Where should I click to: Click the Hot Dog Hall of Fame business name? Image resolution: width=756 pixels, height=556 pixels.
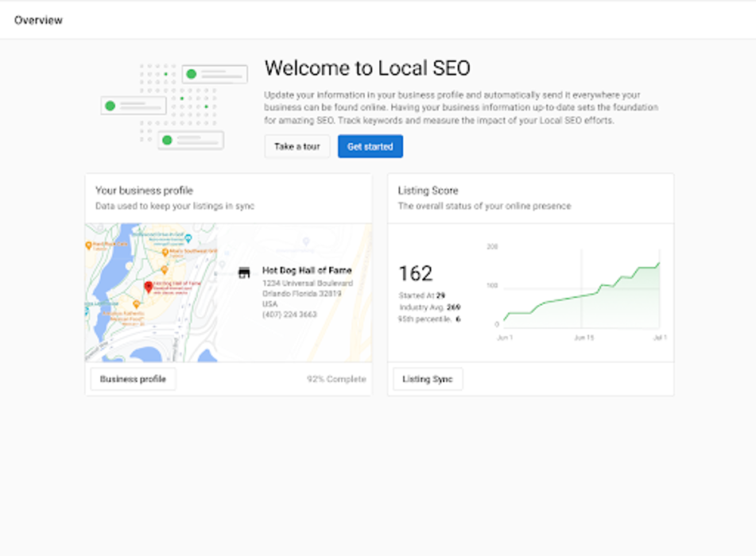pos(307,271)
